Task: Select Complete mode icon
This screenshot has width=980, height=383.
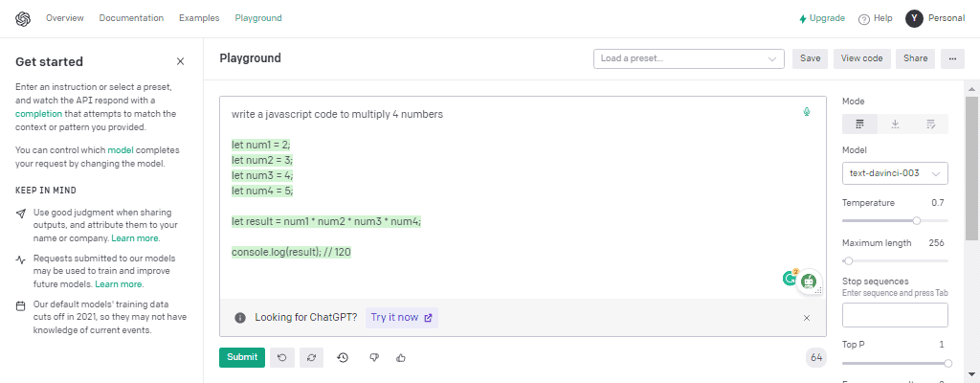Action: (859, 124)
